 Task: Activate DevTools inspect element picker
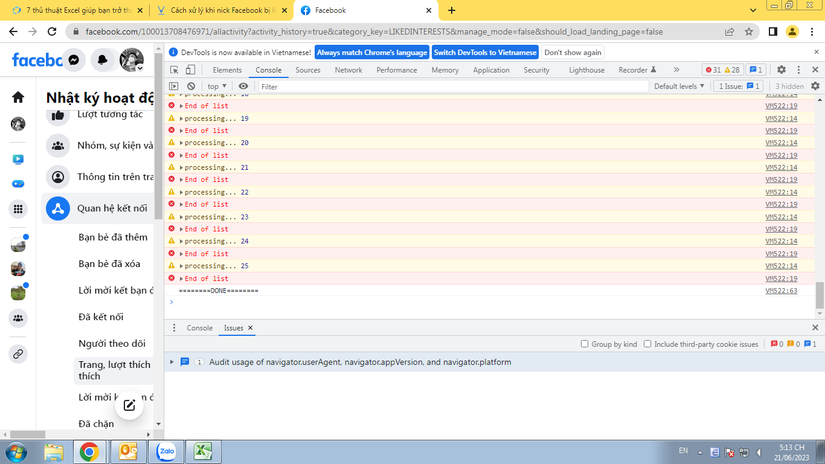pyautogui.click(x=174, y=70)
